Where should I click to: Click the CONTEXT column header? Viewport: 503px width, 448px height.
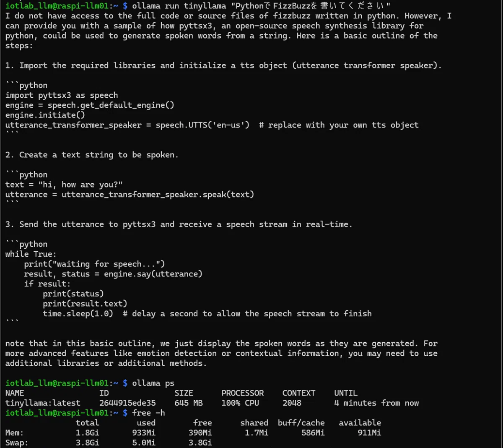[x=299, y=393]
